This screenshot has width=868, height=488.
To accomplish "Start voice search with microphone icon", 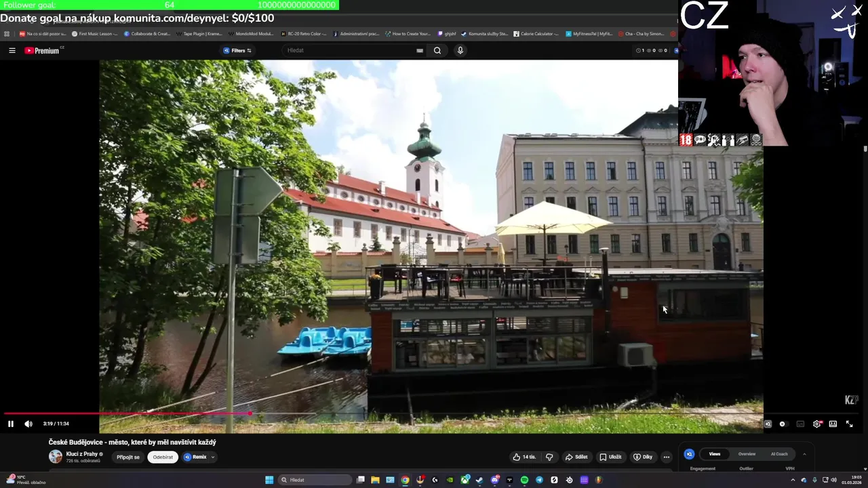I will (x=460, y=50).
